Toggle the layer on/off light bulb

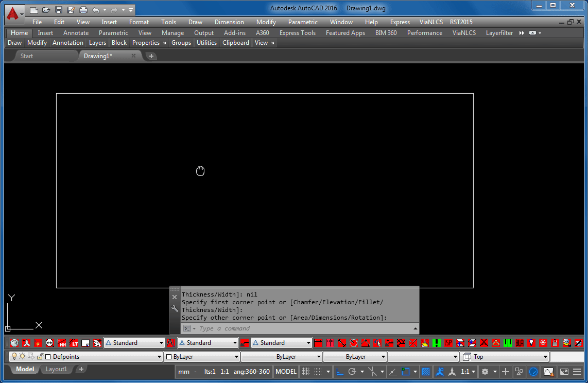[14, 356]
